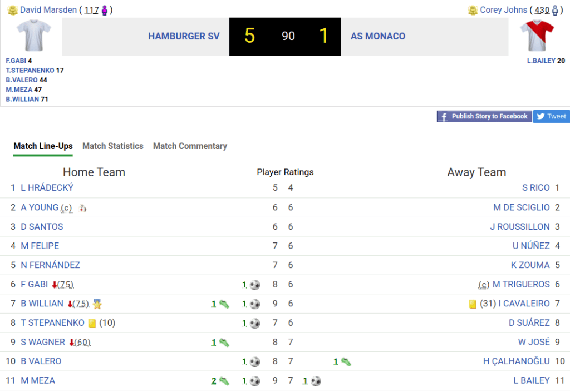Switch to the Match Statistics tab
Image resolution: width=570 pixels, height=392 pixels.
click(x=112, y=146)
